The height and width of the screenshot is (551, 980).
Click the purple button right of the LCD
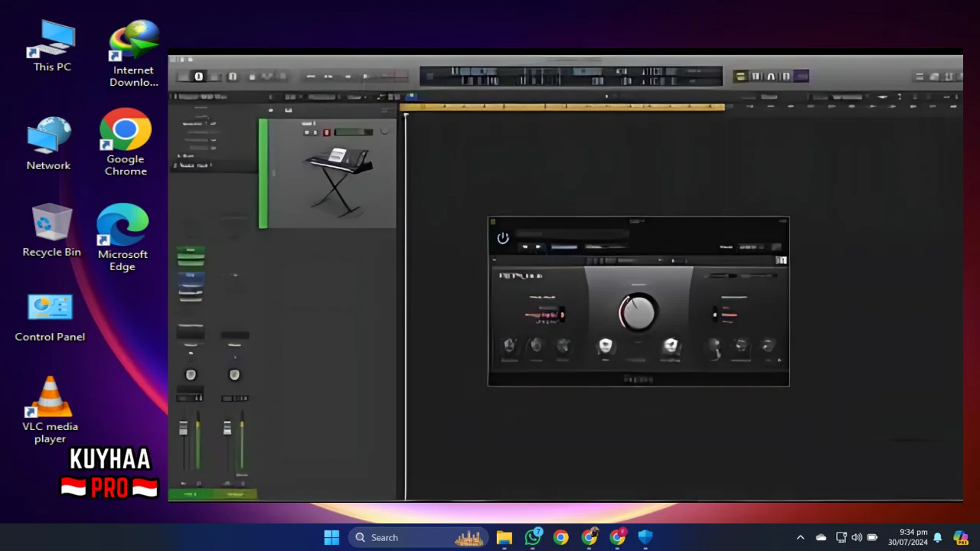tap(801, 77)
